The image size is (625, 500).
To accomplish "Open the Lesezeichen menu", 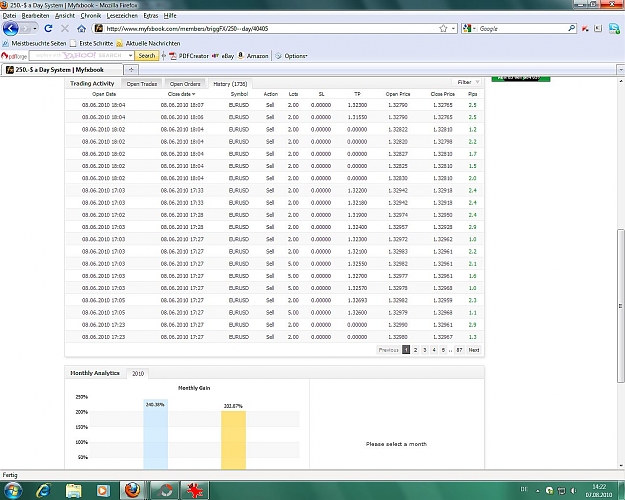I will pos(122,16).
